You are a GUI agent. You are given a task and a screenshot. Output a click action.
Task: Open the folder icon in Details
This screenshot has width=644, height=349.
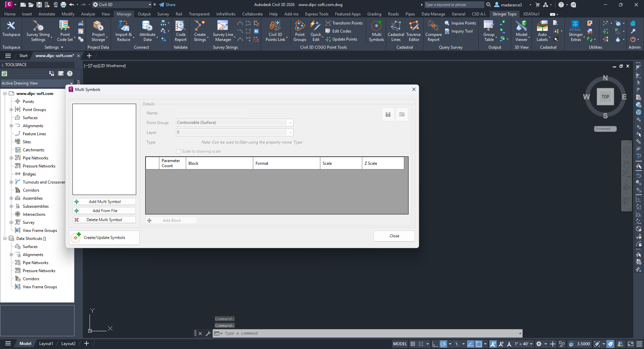tap(402, 114)
